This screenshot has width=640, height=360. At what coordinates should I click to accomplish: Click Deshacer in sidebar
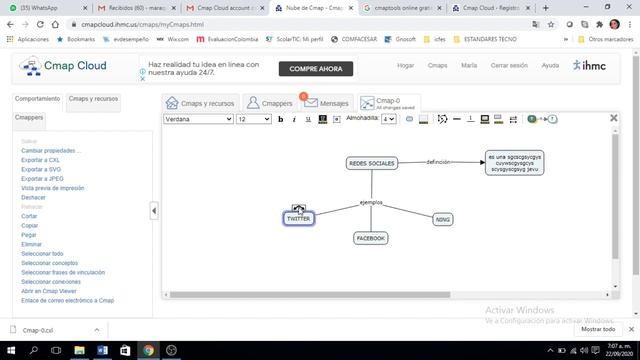pyautogui.click(x=33, y=198)
